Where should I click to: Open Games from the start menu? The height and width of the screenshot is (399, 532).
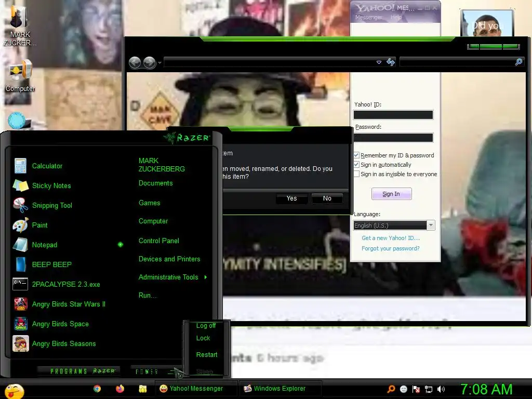[x=149, y=203]
